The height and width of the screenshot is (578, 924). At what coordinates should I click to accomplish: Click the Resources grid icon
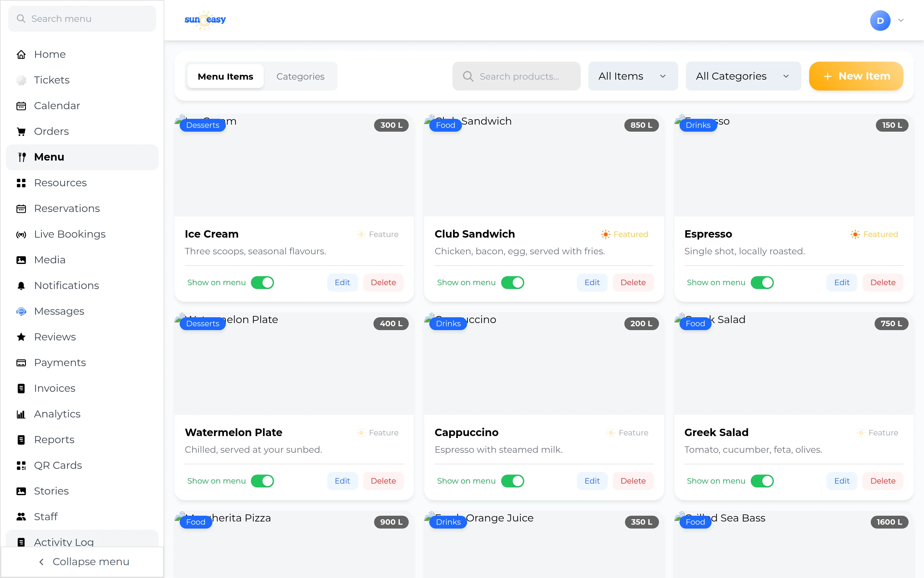pos(21,183)
